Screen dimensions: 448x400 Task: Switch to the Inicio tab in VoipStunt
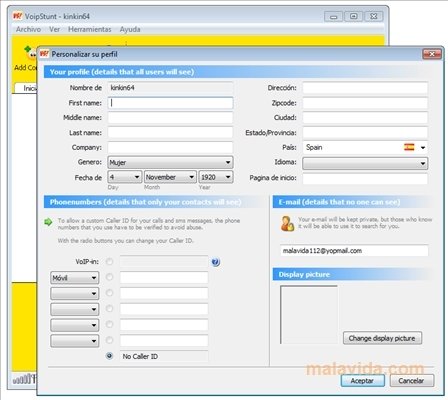coord(26,88)
